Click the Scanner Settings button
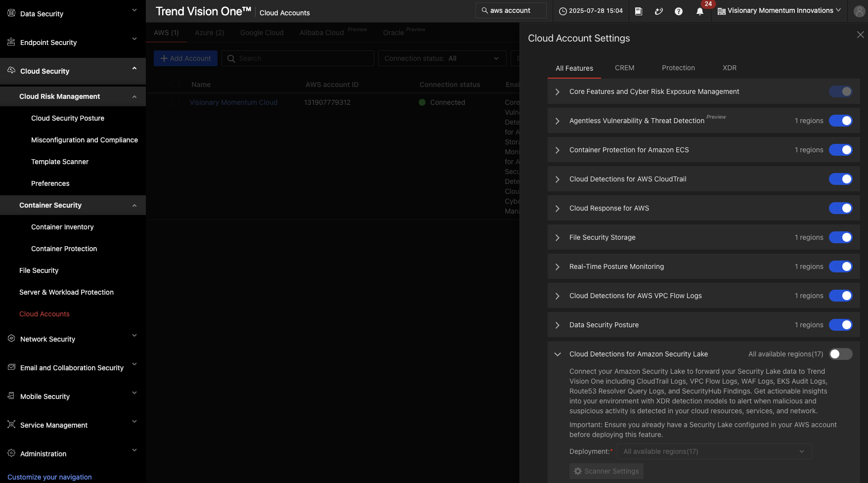Screen dimensions: 868x483 click(606, 471)
